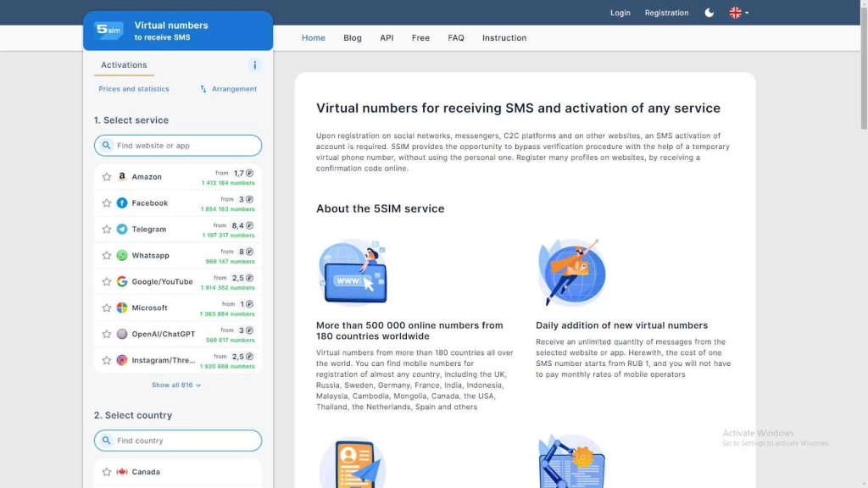This screenshot has width=868, height=488.
Task: Open the Instruction menu item
Action: pyautogui.click(x=504, y=37)
